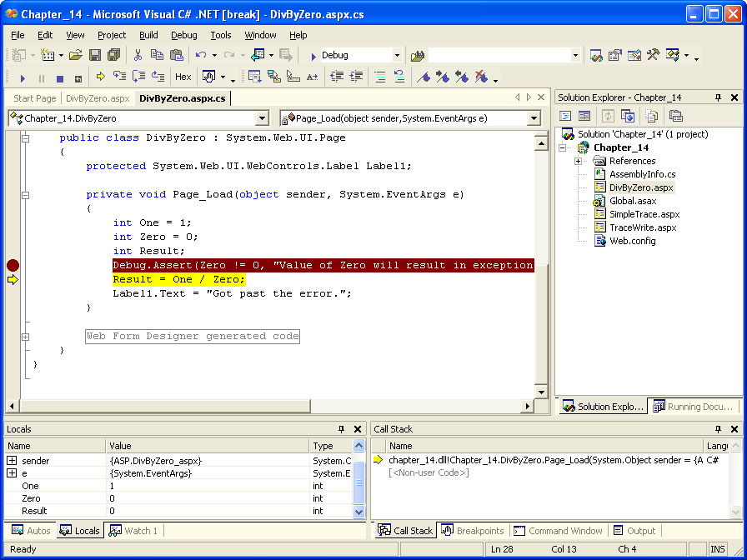
Task: Switch to the Start Page tab
Action: point(35,98)
